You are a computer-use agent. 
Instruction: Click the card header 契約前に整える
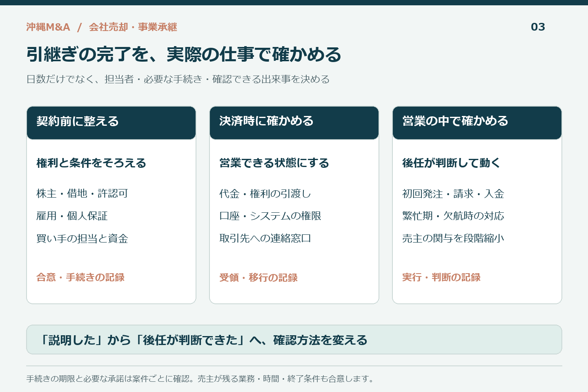point(111,123)
